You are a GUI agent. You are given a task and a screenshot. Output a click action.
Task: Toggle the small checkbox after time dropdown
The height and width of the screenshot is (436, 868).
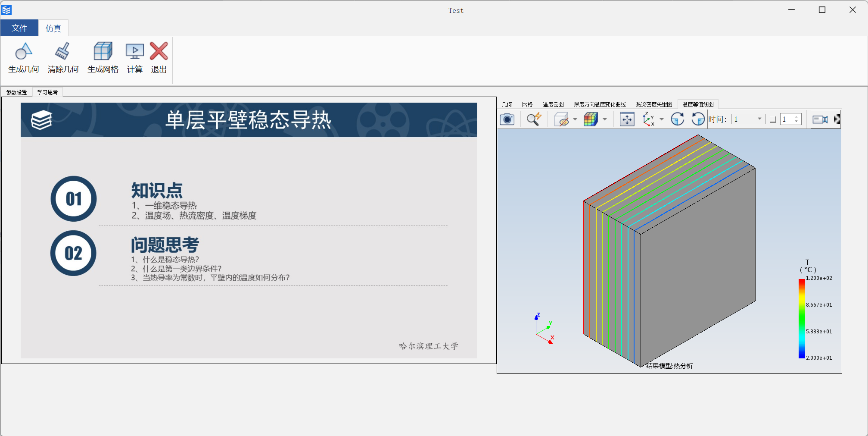773,119
